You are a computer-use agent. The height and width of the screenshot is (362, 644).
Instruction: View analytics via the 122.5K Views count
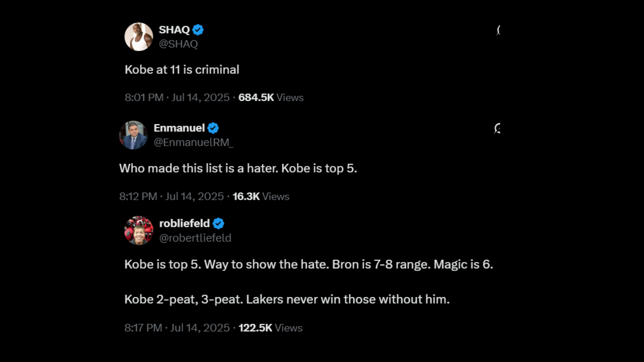pos(270,327)
